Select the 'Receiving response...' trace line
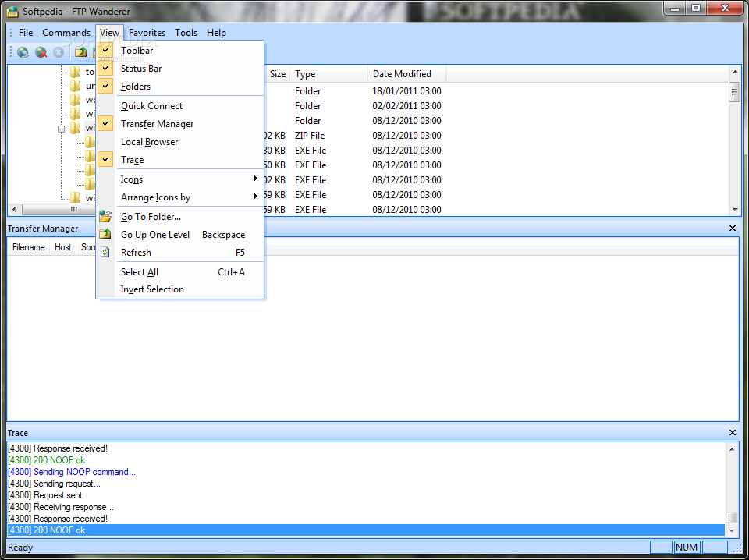749x560 pixels. (367, 506)
